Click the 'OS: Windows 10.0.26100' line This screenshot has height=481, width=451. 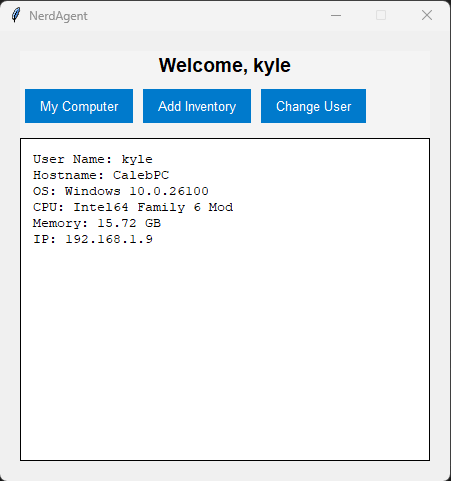coord(121,191)
